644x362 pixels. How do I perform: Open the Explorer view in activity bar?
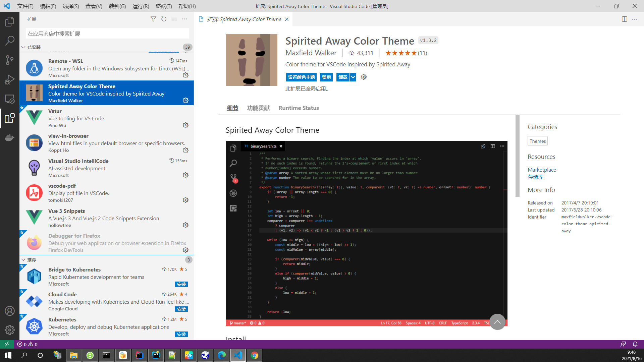click(x=9, y=22)
